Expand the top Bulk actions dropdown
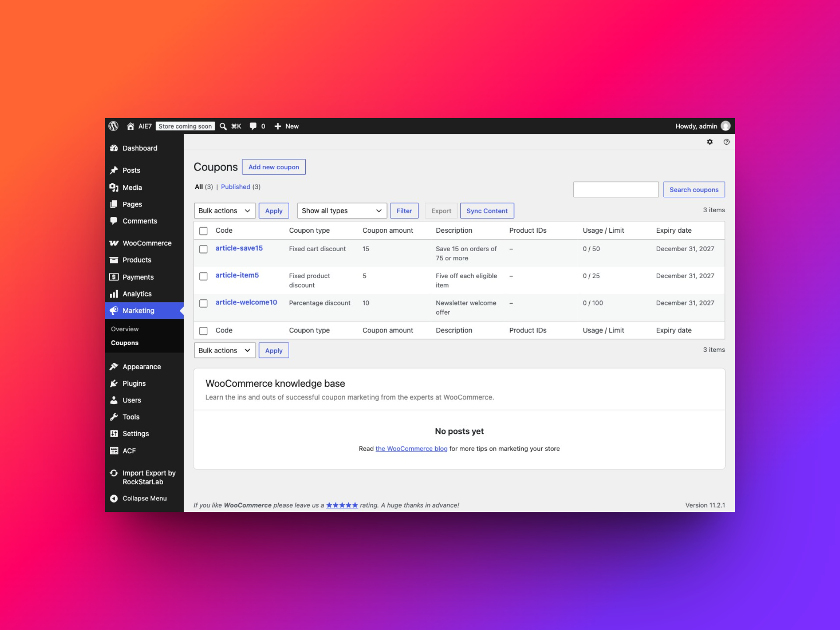Screen dimensions: 840x630 tap(224, 210)
